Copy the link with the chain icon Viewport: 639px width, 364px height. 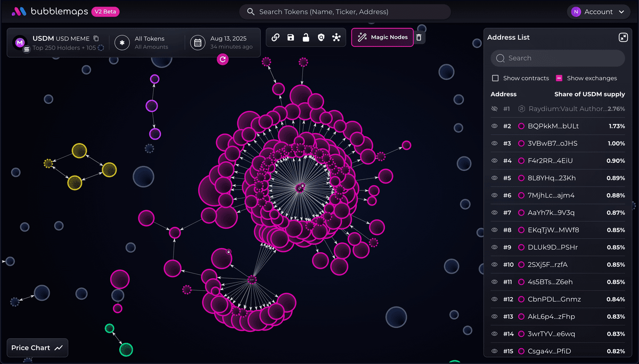(x=275, y=37)
